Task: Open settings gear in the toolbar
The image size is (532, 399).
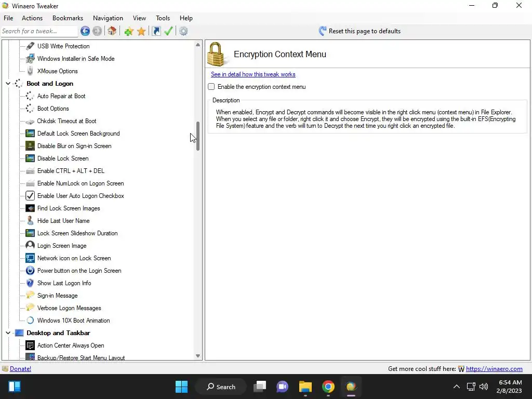Action: (x=183, y=31)
